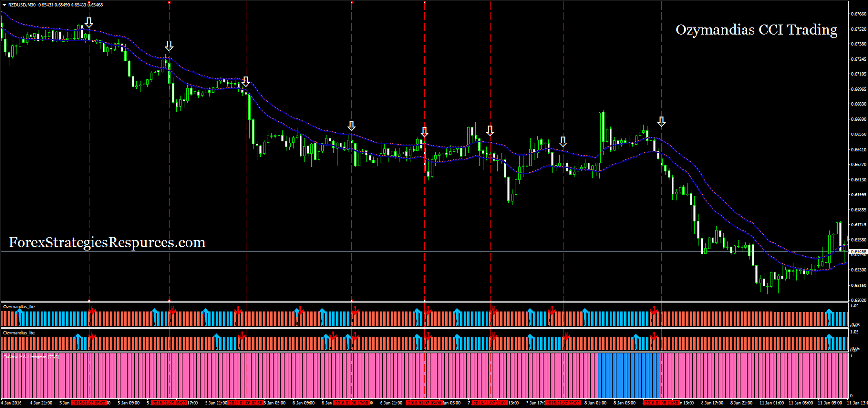Screen dimensions: 868x408
Task: Click the 6 Jan 09:00 time axis label
Action: [x=304, y=403]
